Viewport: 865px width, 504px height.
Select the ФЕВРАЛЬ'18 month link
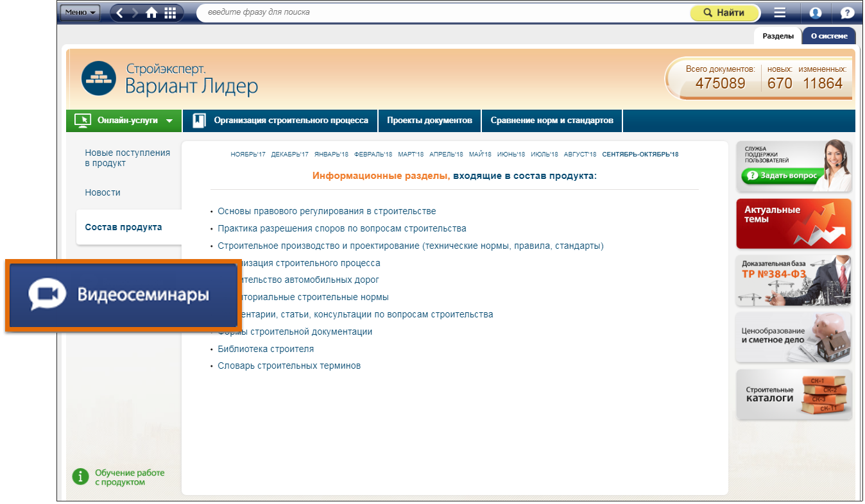point(373,155)
